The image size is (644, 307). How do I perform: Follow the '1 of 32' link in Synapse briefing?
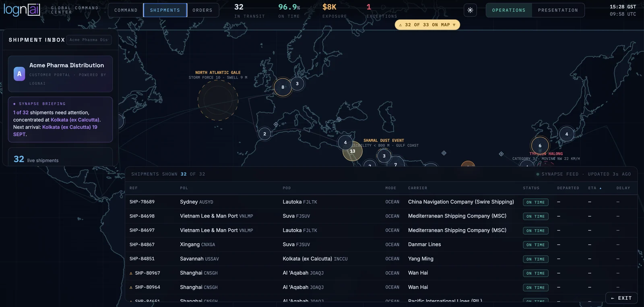coord(21,112)
